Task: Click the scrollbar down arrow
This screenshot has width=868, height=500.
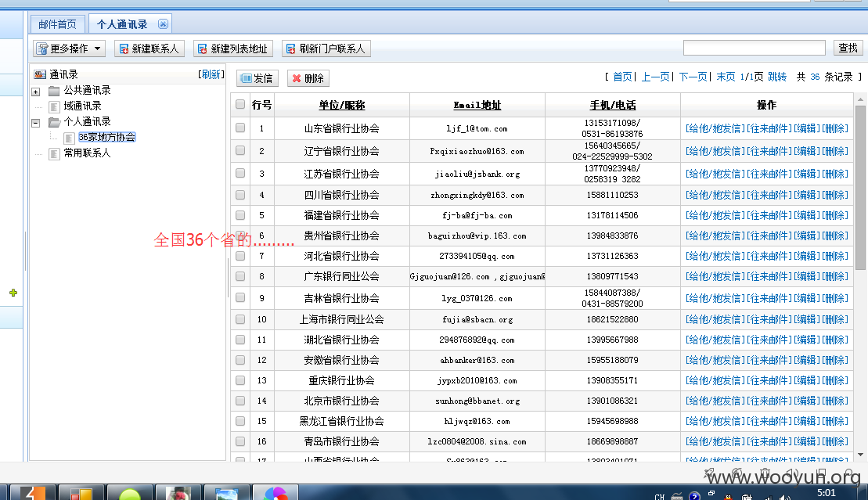Action: [860, 455]
